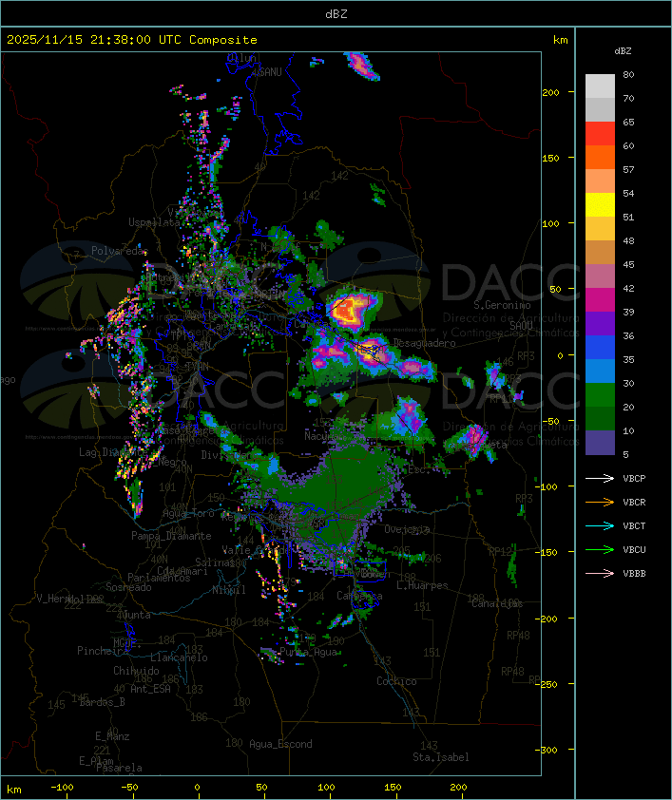Screen dimensions: 672x800
Task: Pick the purple 36-39 dBZ swatch
Action: coord(600,323)
